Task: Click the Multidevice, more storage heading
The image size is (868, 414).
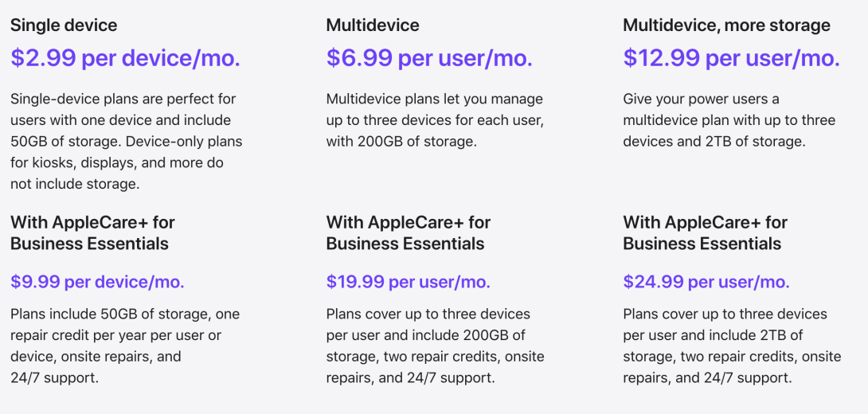Action: coord(726,25)
